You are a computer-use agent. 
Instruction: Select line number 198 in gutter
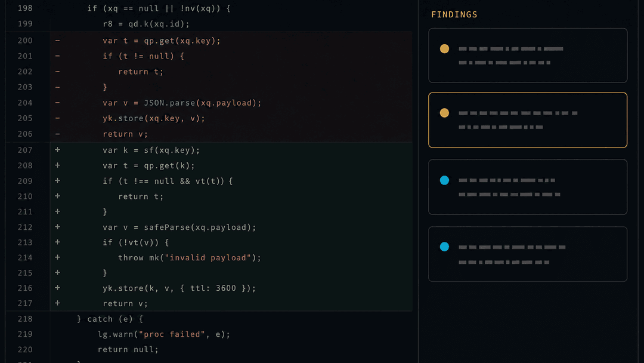(x=25, y=8)
